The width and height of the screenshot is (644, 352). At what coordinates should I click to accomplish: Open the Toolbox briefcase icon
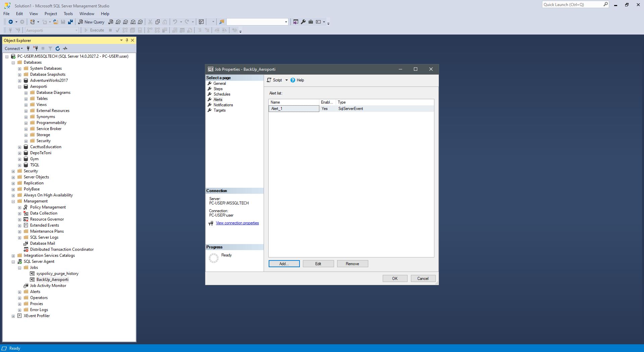pyautogui.click(x=311, y=22)
